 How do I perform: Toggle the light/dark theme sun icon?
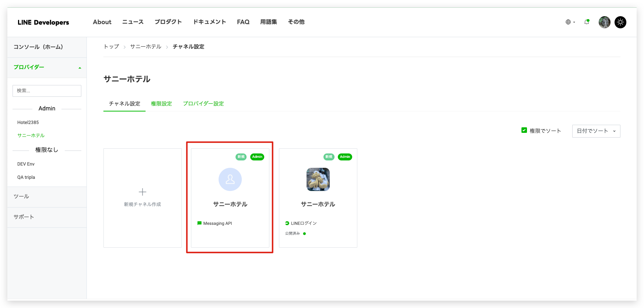(620, 22)
